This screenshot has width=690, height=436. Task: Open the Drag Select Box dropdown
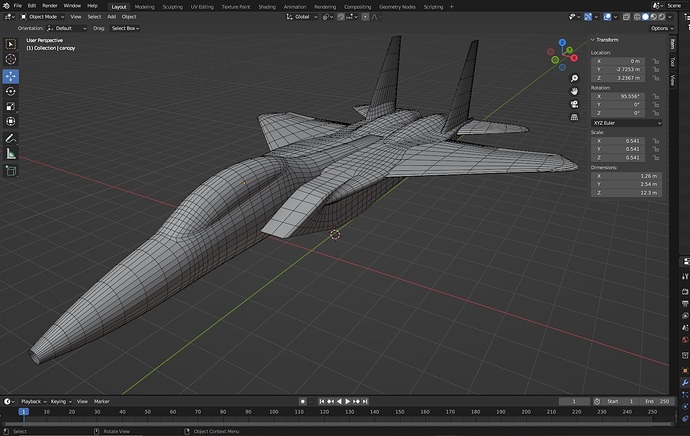point(125,28)
